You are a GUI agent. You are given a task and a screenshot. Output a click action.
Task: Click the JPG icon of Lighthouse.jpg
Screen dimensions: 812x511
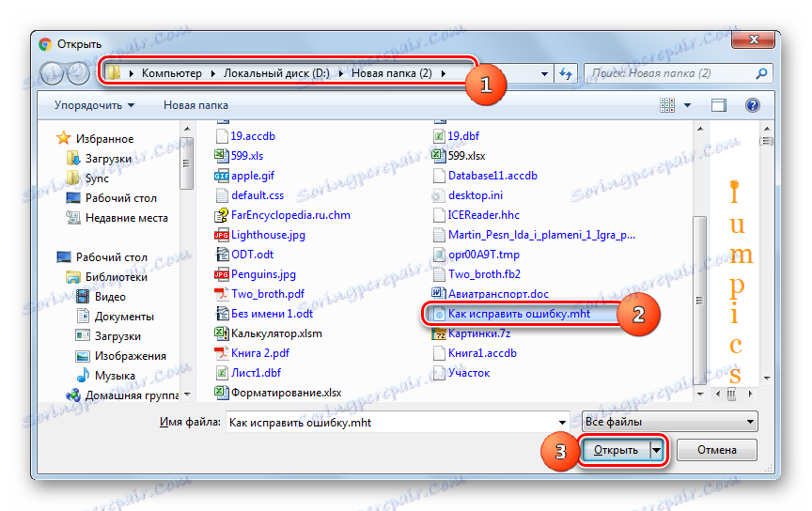click(222, 235)
